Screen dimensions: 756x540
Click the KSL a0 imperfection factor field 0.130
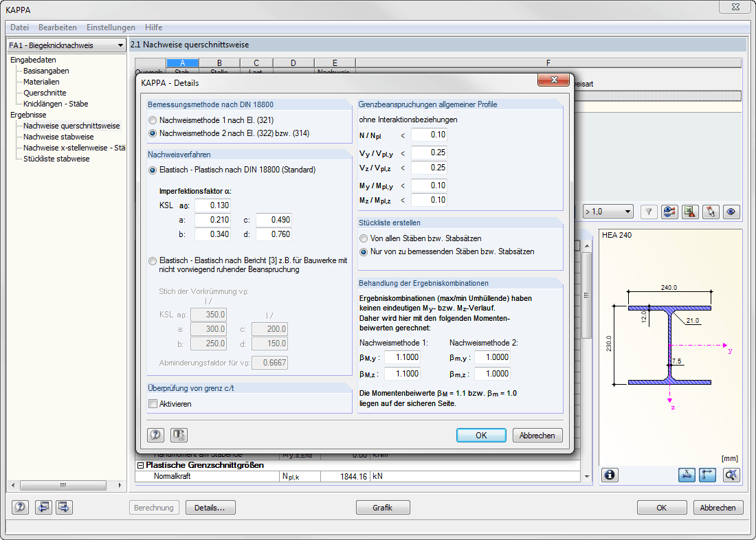(x=212, y=205)
